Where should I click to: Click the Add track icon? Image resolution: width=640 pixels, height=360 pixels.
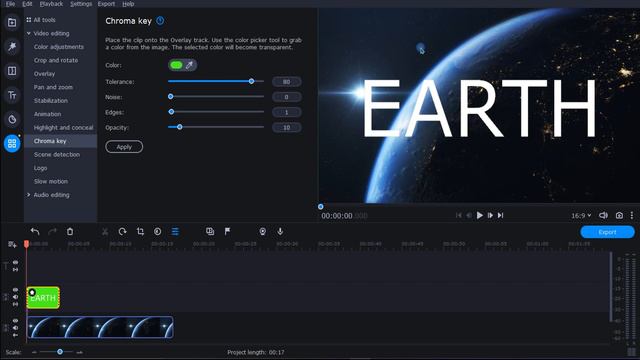12,244
